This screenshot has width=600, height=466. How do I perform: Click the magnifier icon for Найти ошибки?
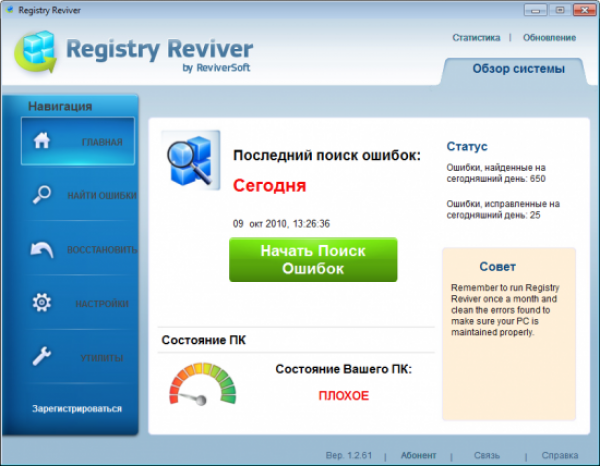42,194
